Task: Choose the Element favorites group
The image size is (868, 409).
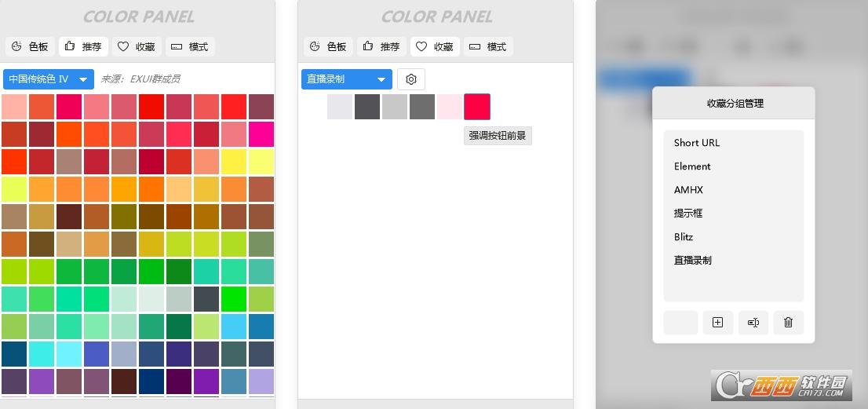Action: coord(734,166)
